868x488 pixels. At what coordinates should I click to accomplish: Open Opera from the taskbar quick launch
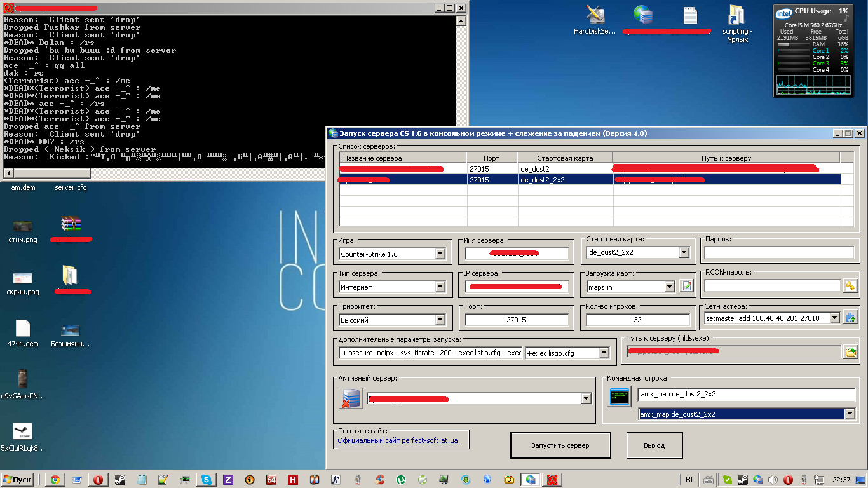coord(98,480)
